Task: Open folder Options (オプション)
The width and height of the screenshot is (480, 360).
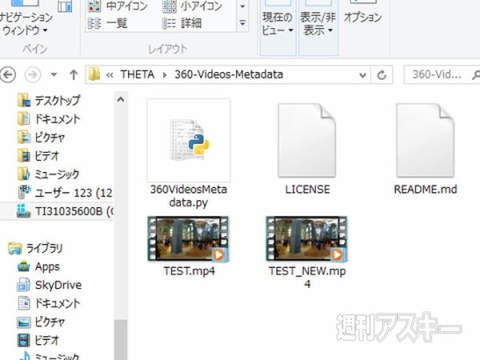Action: tap(363, 17)
